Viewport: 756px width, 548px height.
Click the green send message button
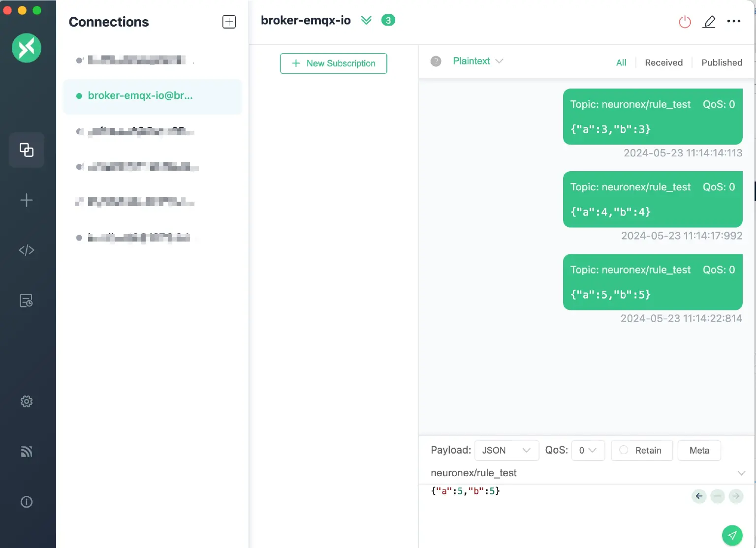click(x=732, y=535)
